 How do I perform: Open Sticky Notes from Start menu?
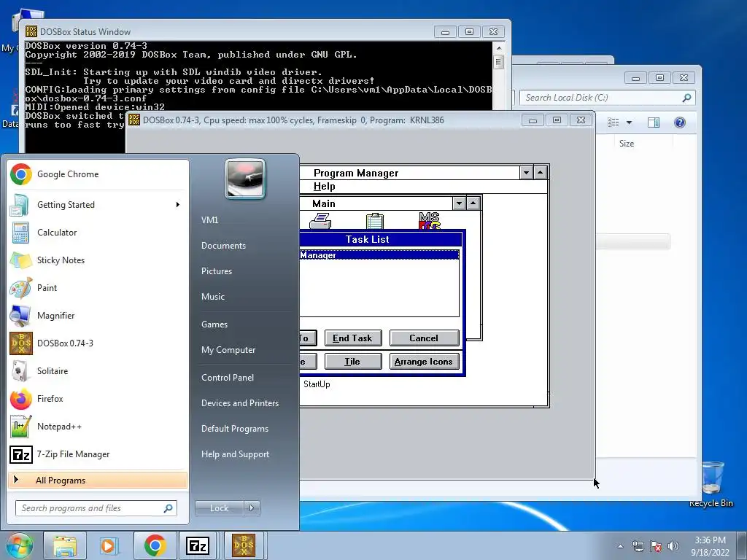98,260
